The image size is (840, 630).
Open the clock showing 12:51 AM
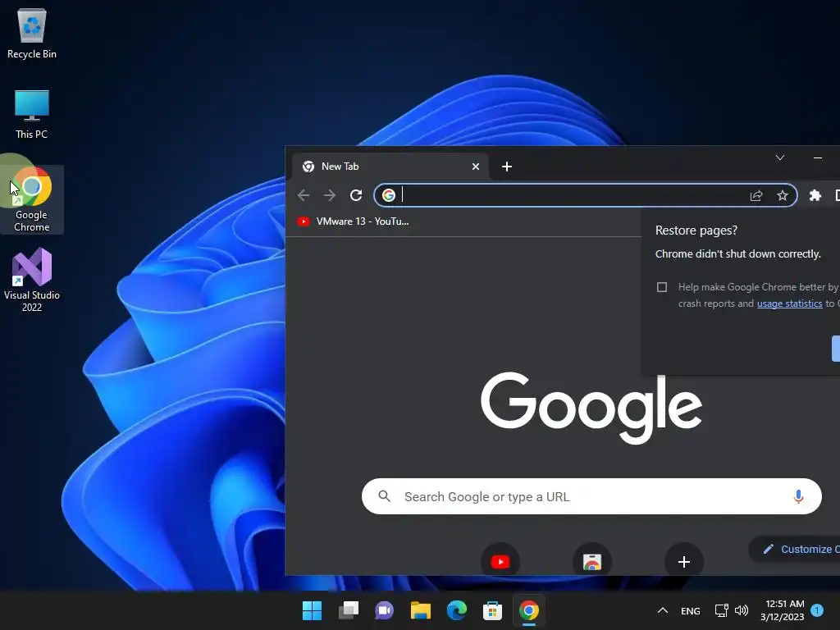(x=782, y=610)
